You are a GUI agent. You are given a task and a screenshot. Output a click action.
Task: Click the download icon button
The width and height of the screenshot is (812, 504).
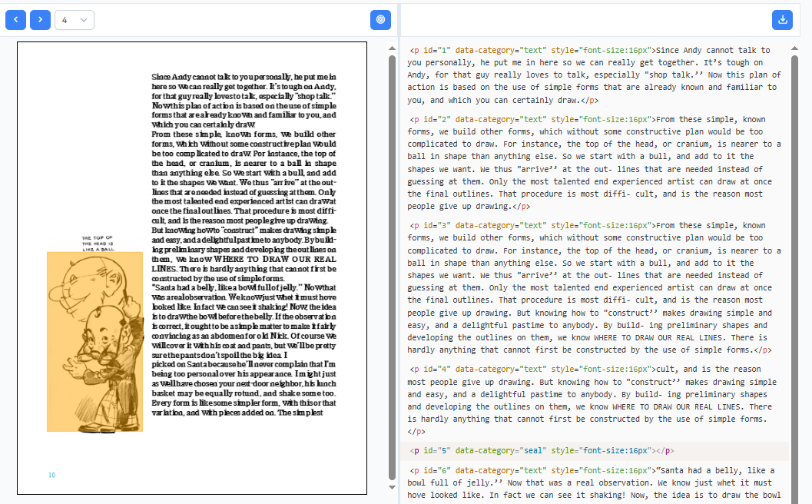click(782, 20)
